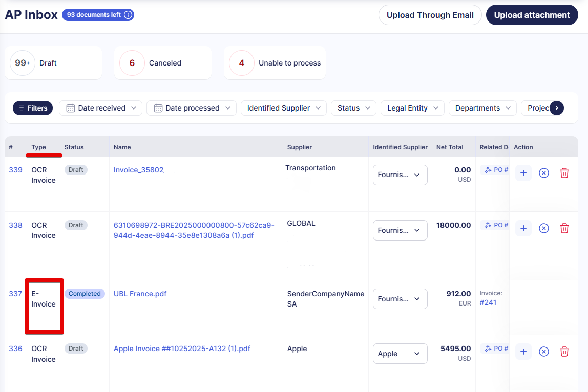Viewport: 588px width, 392px height.
Task: Expand the Legal Entity filter dropdown
Action: click(x=412, y=108)
